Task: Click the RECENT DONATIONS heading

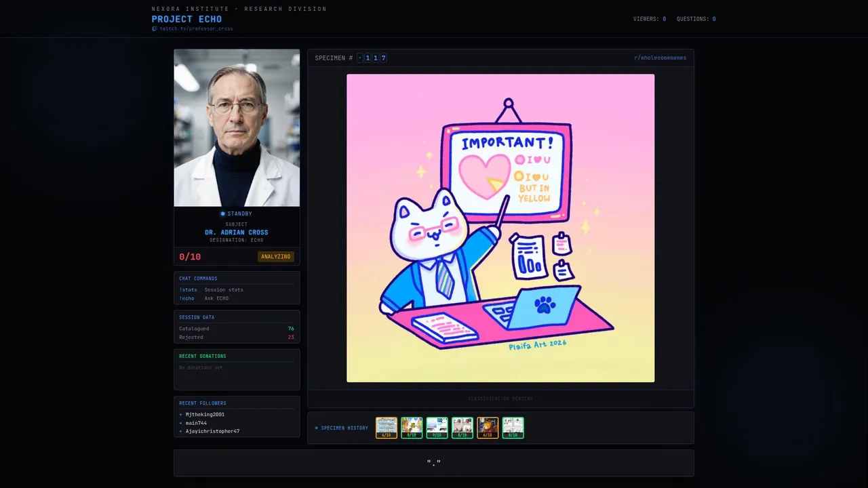Action: (x=203, y=357)
